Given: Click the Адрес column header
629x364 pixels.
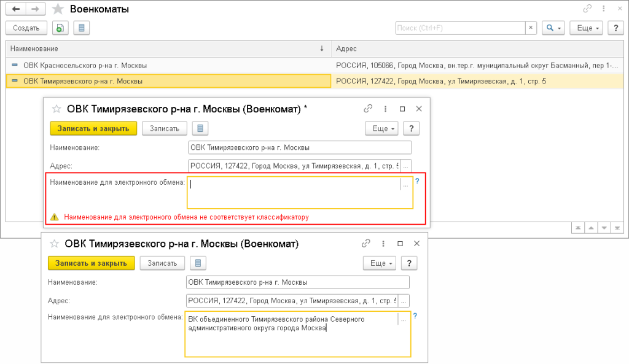Looking at the screenshot, I should [x=477, y=49].
